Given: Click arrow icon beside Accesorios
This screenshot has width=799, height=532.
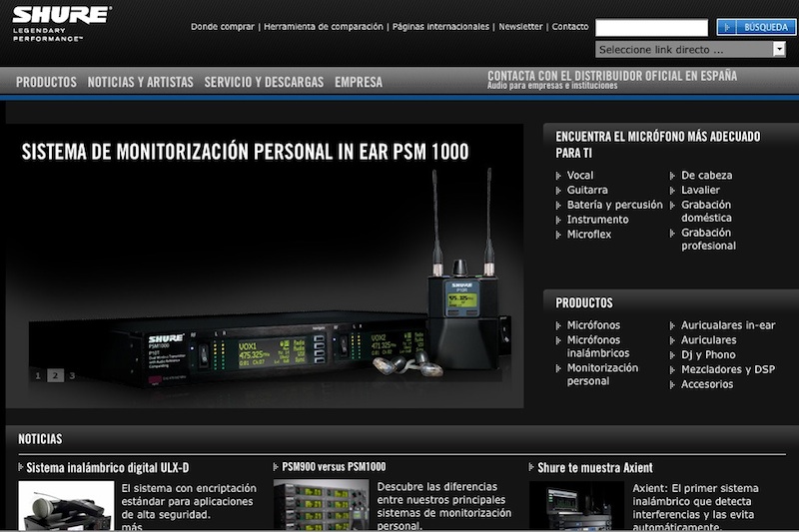Looking at the screenshot, I should click(672, 384).
